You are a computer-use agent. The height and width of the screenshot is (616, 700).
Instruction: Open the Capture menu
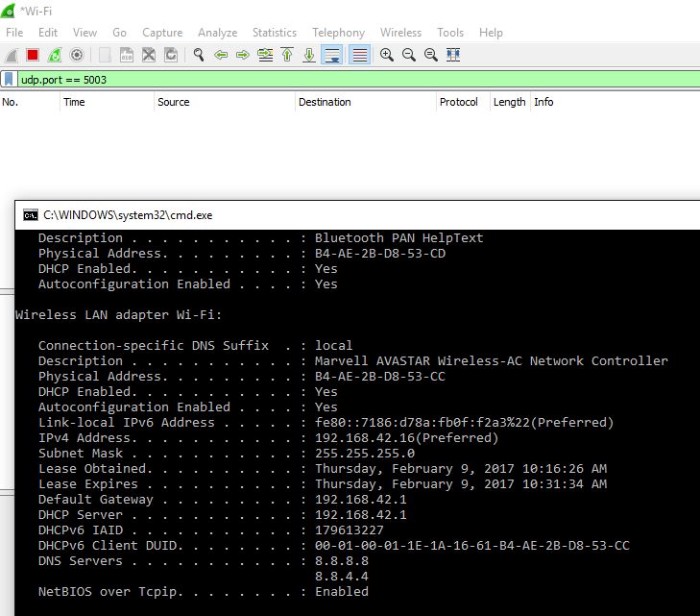162,33
